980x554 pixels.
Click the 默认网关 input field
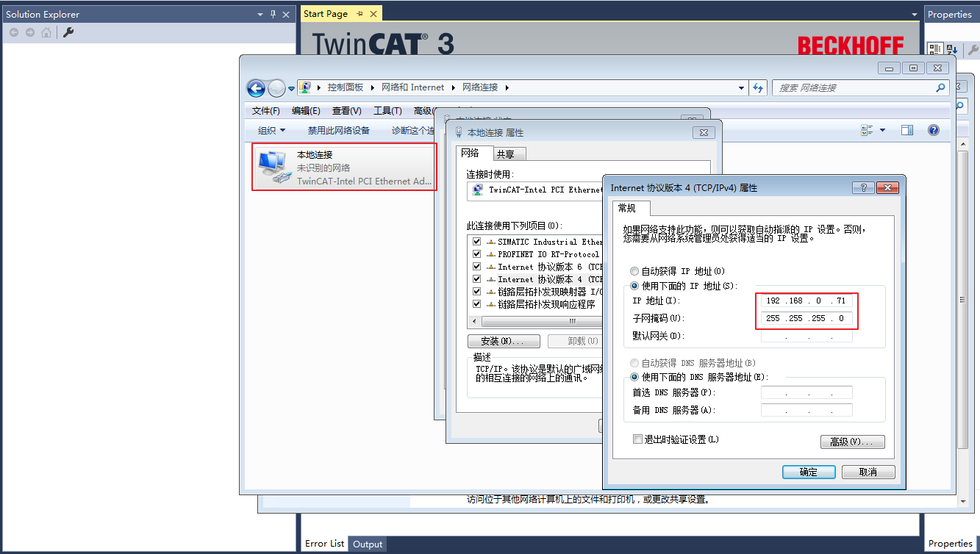pyautogui.click(x=806, y=336)
